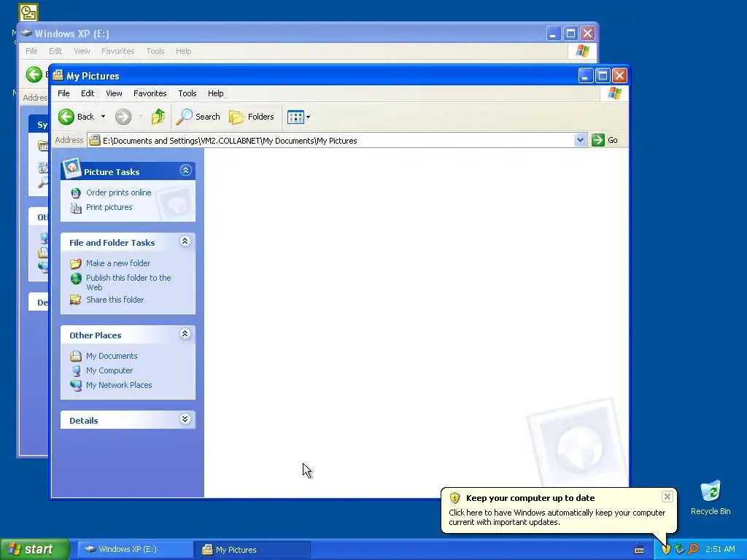747x560 pixels.
Task: Click the My Network Places icon
Action: click(76, 385)
